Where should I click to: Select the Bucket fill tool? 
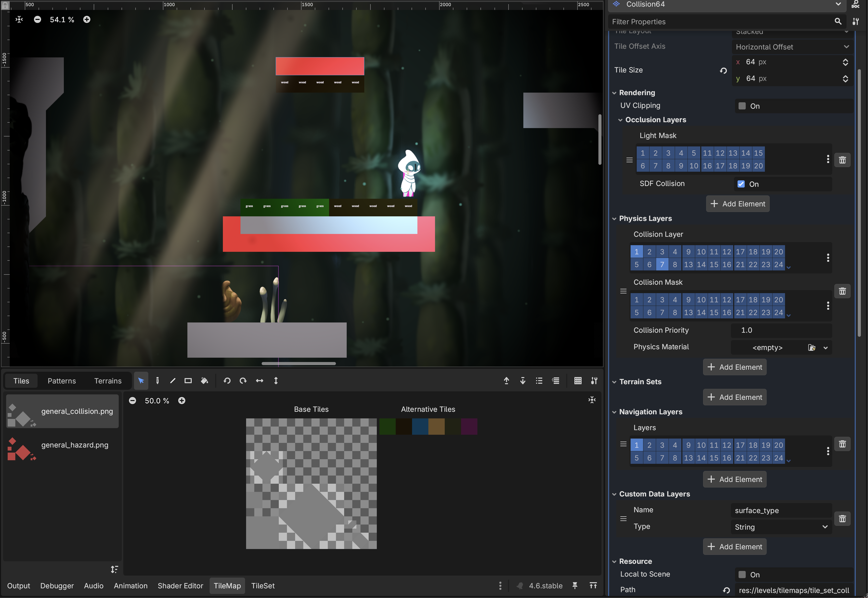(x=204, y=381)
